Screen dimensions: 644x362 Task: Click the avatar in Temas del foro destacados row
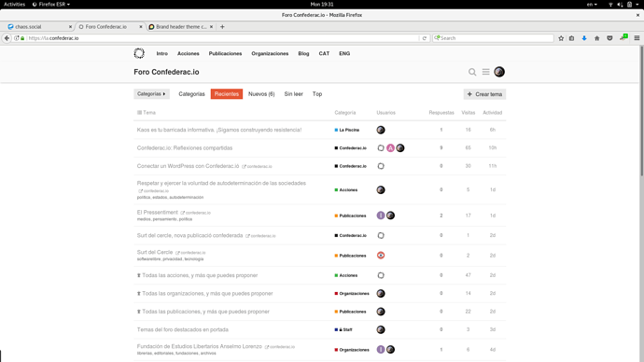(x=381, y=329)
